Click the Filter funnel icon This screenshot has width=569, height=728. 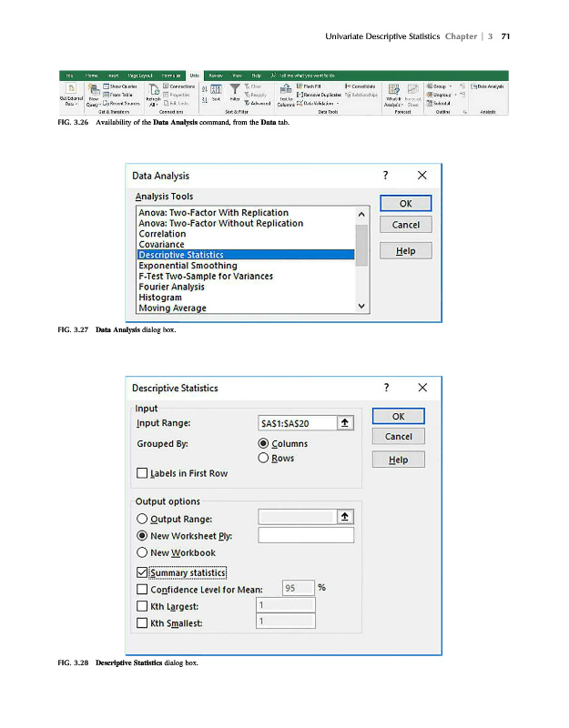234,89
